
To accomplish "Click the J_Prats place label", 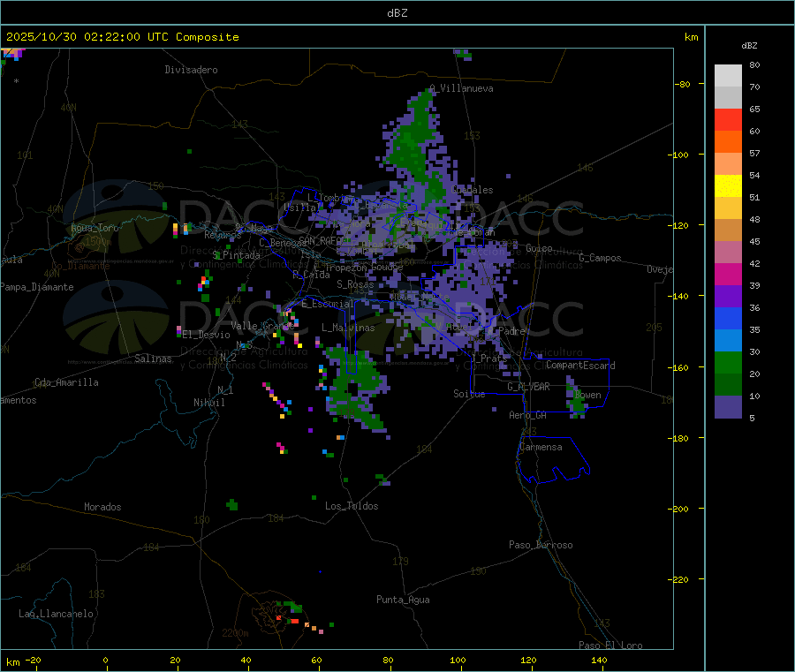I will [489, 358].
